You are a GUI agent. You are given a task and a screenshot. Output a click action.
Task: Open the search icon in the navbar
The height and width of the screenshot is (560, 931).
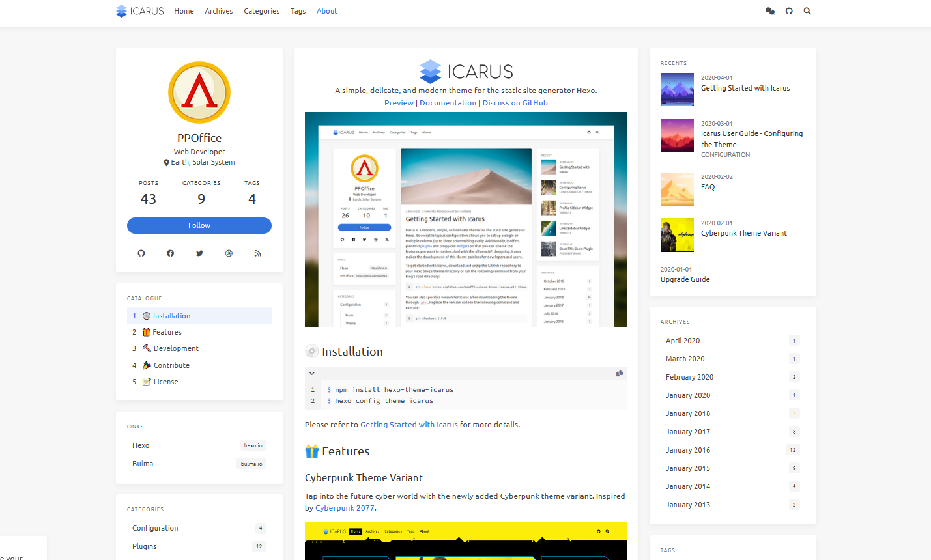807,11
